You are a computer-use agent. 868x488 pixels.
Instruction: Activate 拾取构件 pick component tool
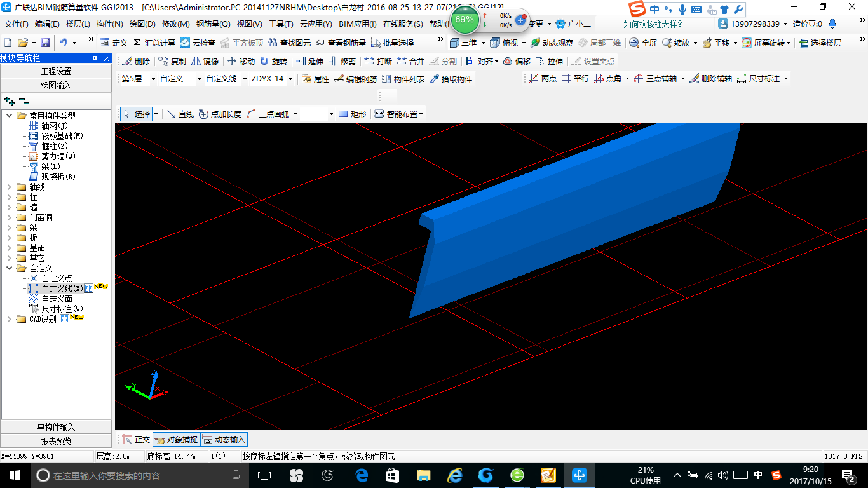click(x=451, y=79)
